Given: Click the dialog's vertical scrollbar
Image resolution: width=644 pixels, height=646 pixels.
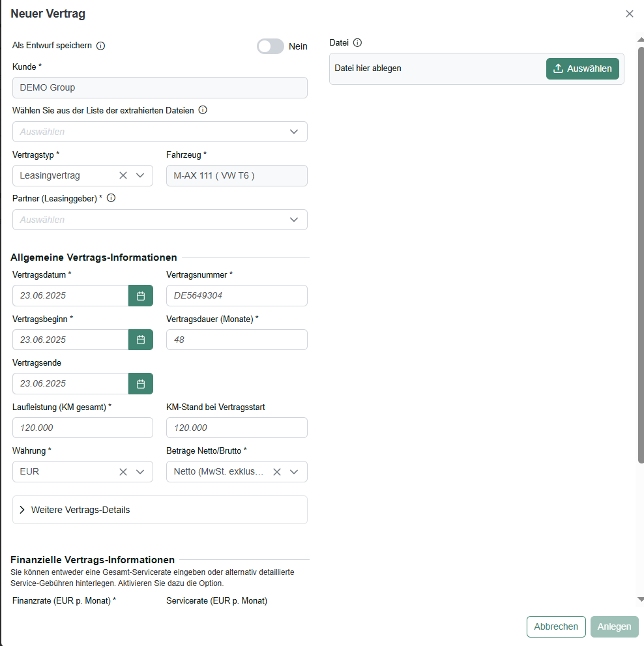Looking at the screenshot, I should [x=641, y=256].
